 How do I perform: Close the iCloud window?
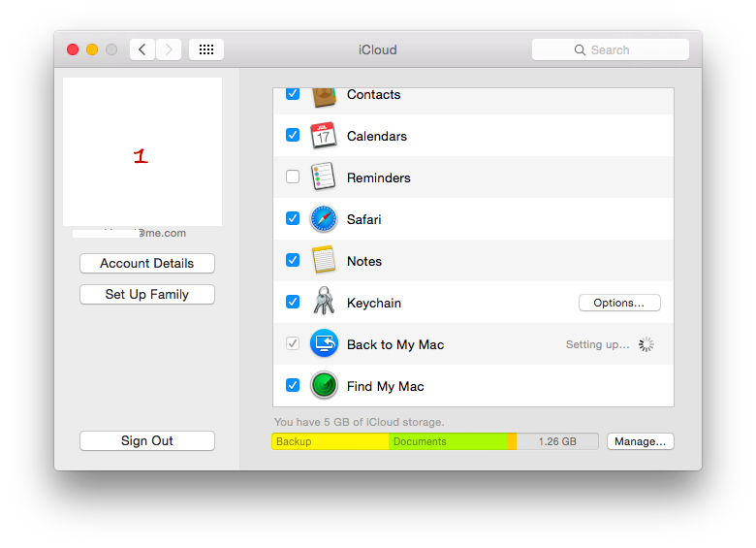(73, 49)
